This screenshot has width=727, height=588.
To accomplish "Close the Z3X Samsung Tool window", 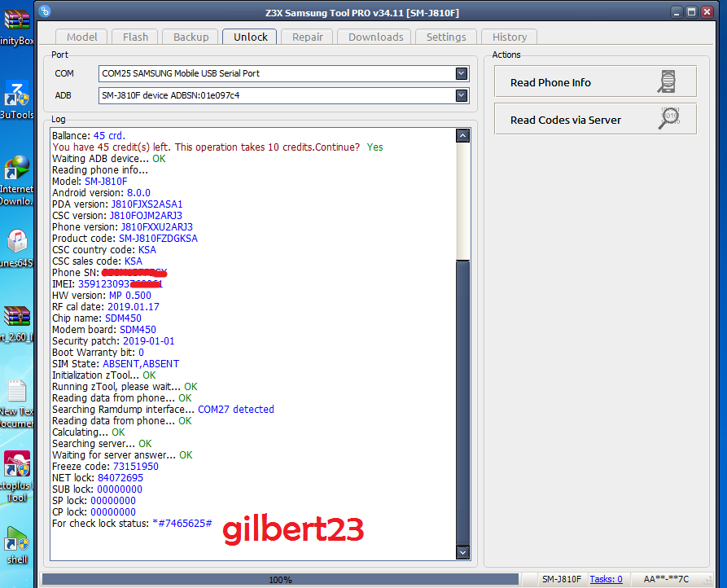I will coord(707,12).
